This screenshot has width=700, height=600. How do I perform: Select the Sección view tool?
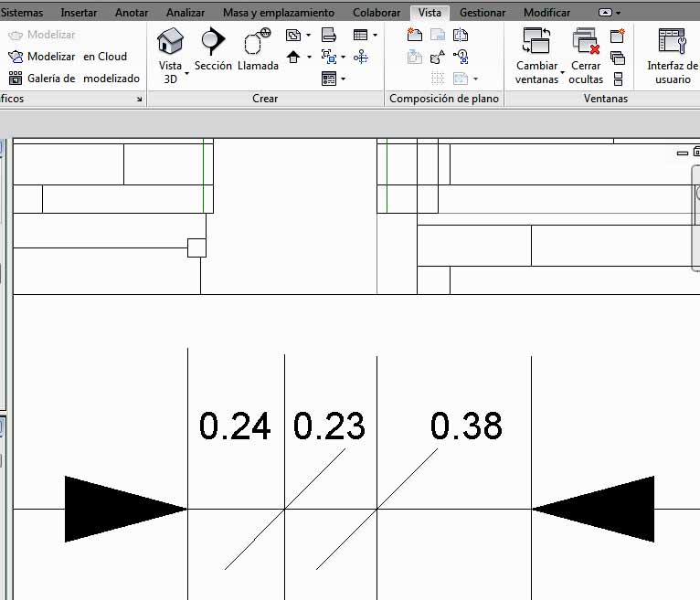[x=213, y=50]
